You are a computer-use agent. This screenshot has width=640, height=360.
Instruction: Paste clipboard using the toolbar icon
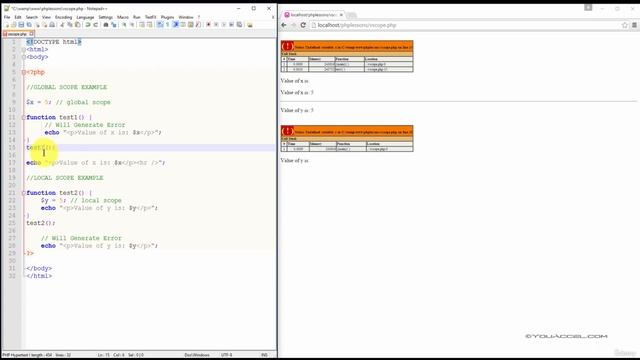coord(77,25)
